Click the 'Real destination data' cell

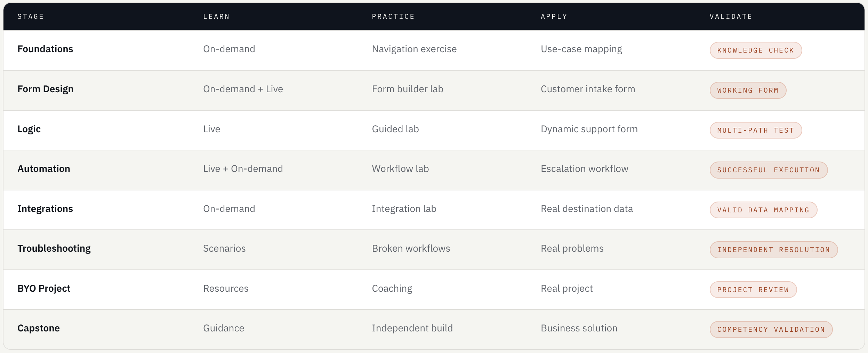pos(587,209)
